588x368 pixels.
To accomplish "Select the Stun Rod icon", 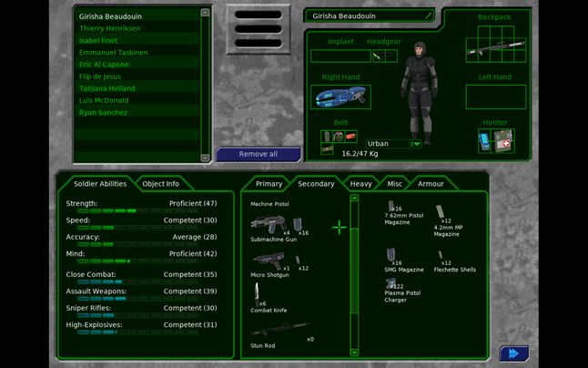I will click(x=280, y=329).
